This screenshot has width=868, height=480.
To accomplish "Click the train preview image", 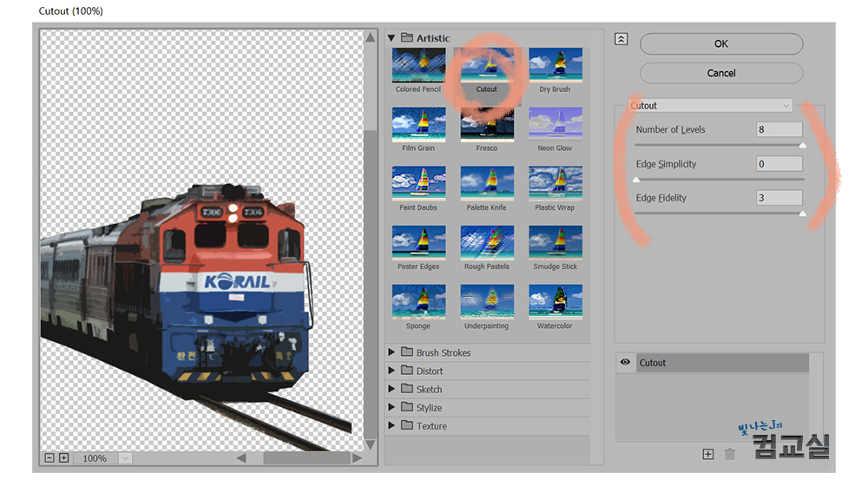I will tap(201, 240).
